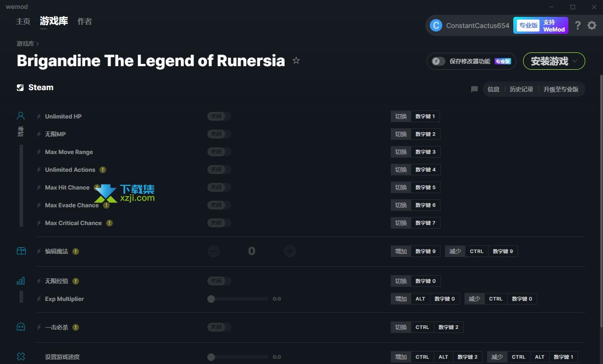603x364 pixels.
Task: Select the game category crossed tools icon
Action: click(21, 356)
